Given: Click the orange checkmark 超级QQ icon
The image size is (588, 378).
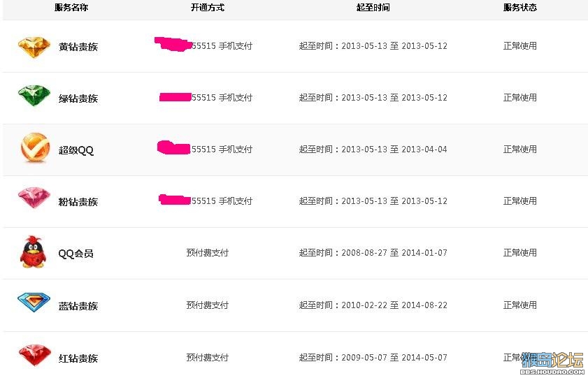Looking at the screenshot, I should click(35, 147).
